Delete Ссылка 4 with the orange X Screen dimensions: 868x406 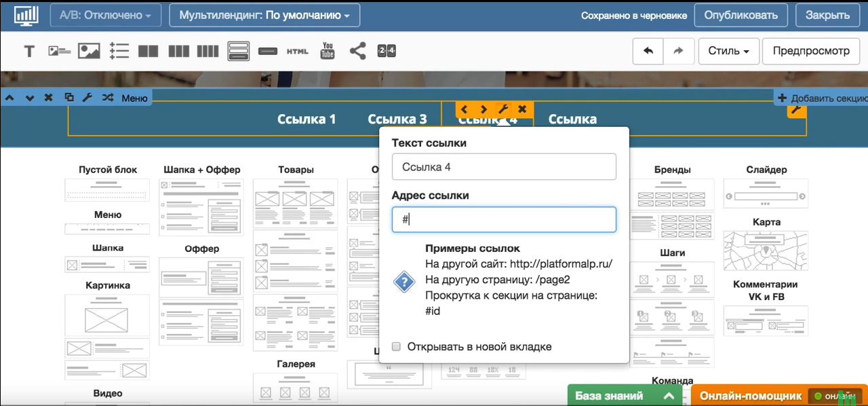point(522,109)
